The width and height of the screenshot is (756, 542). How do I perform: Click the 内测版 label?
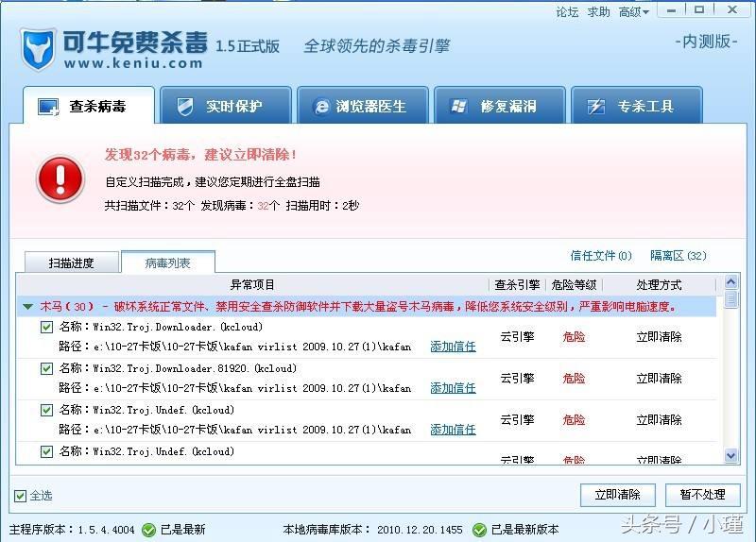click(706, 42)
